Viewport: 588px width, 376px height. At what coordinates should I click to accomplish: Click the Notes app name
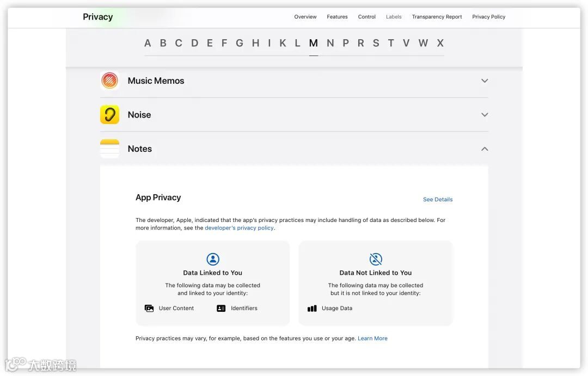(x=140, y=149)
